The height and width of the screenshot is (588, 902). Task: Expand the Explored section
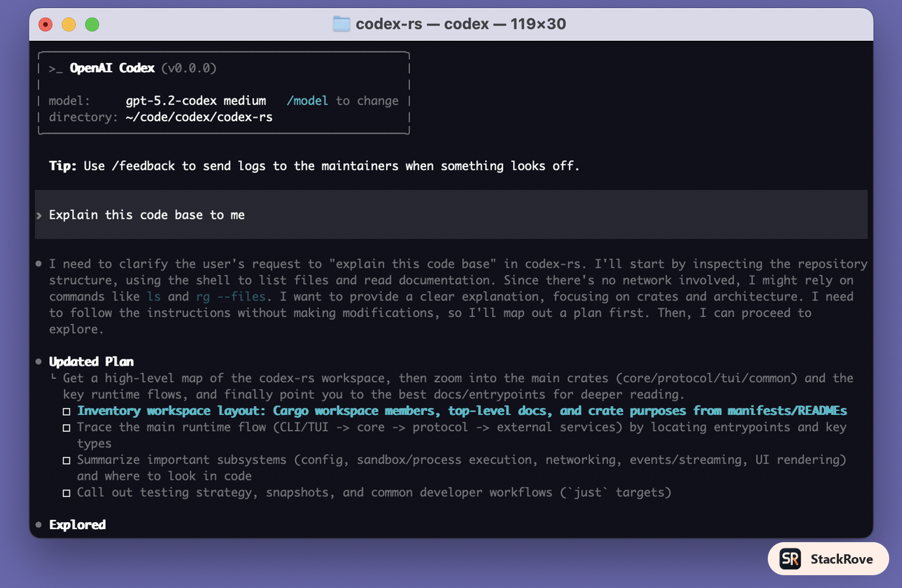tap(77, 524)
